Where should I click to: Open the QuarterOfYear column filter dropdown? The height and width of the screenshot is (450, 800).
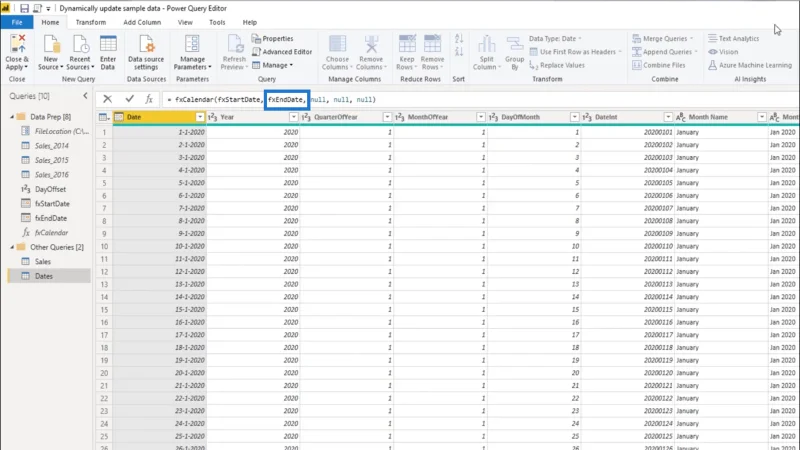387,117
